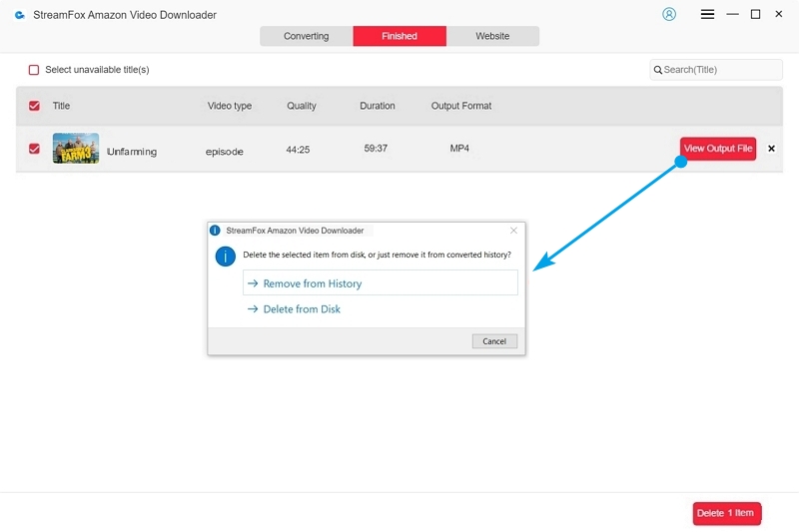Switch to the Converting tab
Viewport: 799px width, 532px height.
(x=307, y=36)
